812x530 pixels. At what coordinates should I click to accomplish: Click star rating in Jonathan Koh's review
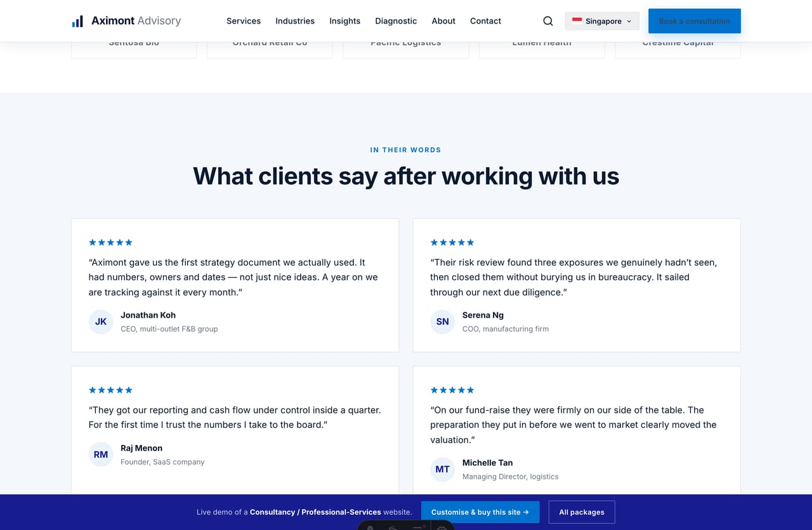[111, 242]
